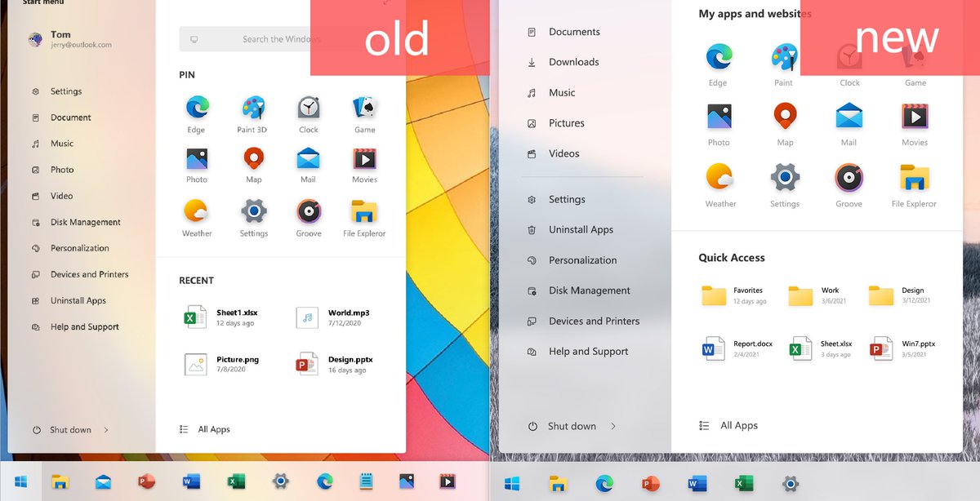
Task: Open recent file Design.pptx
Action: (x=334, y=364)
